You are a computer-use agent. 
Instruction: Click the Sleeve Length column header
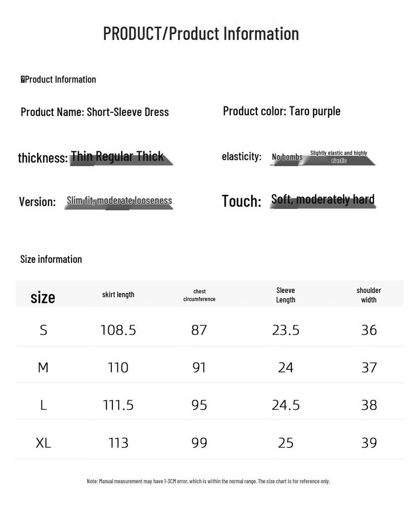(x=285, y=295)
